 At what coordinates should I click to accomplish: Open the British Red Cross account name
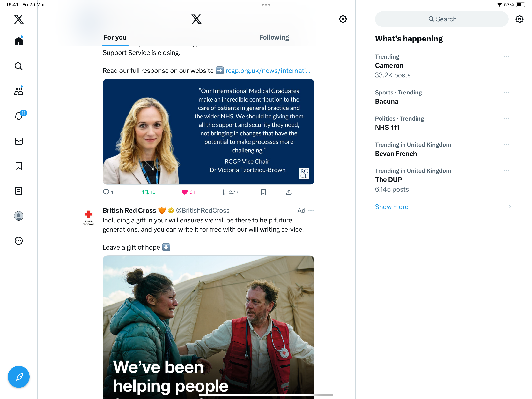(129, 210)
